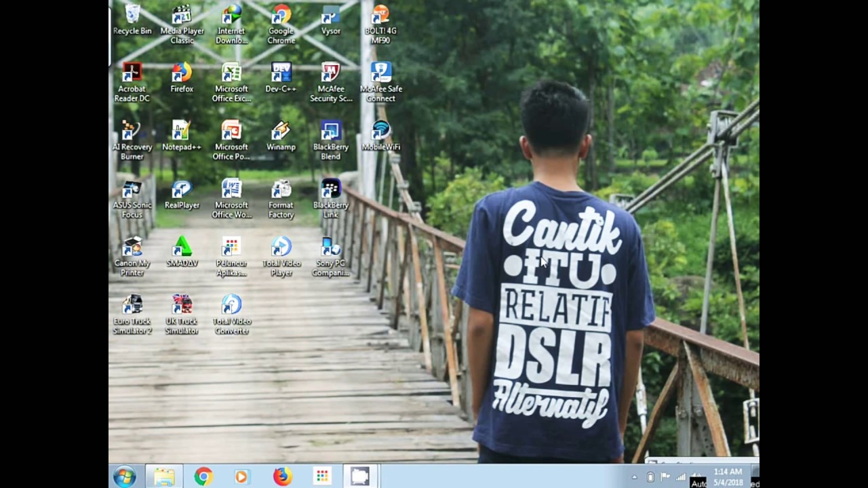Launch Chrome from the taskbar

[x=203, y=476]
